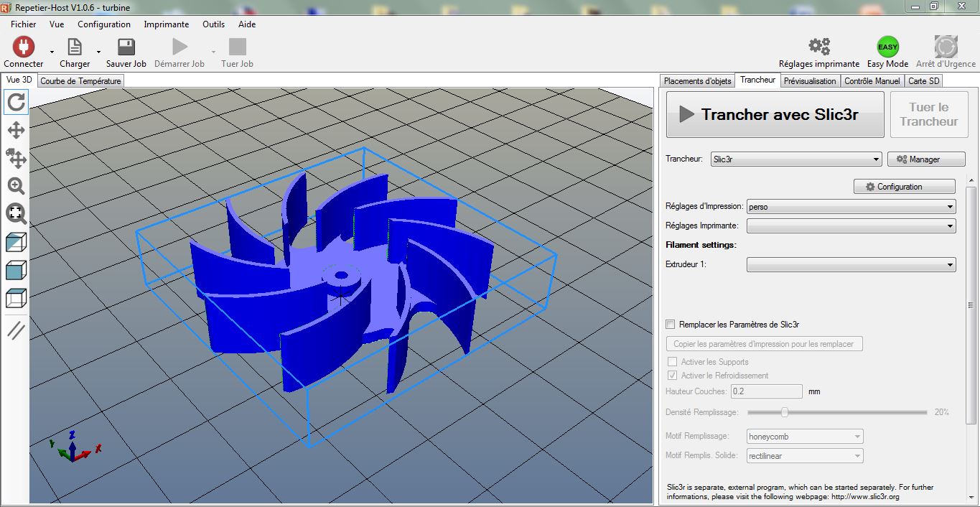Select the Trancheur tab

pyautogui.click(x=757, y=80)
